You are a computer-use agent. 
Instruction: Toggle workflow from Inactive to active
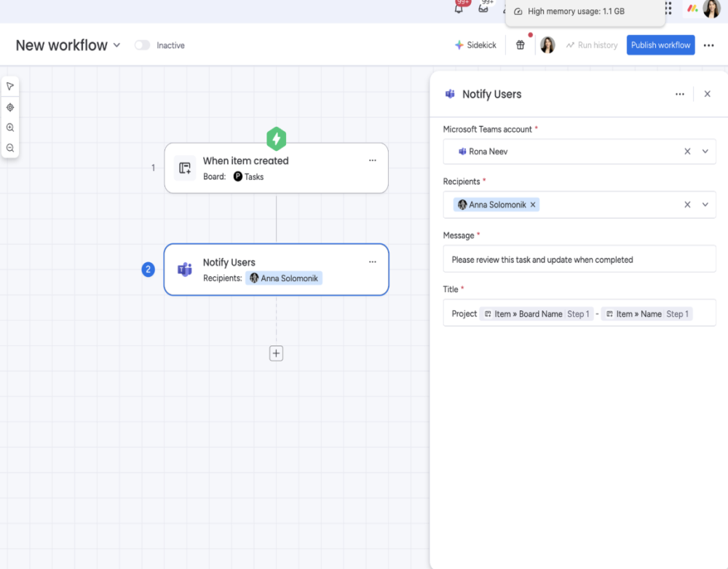(142, 45)
